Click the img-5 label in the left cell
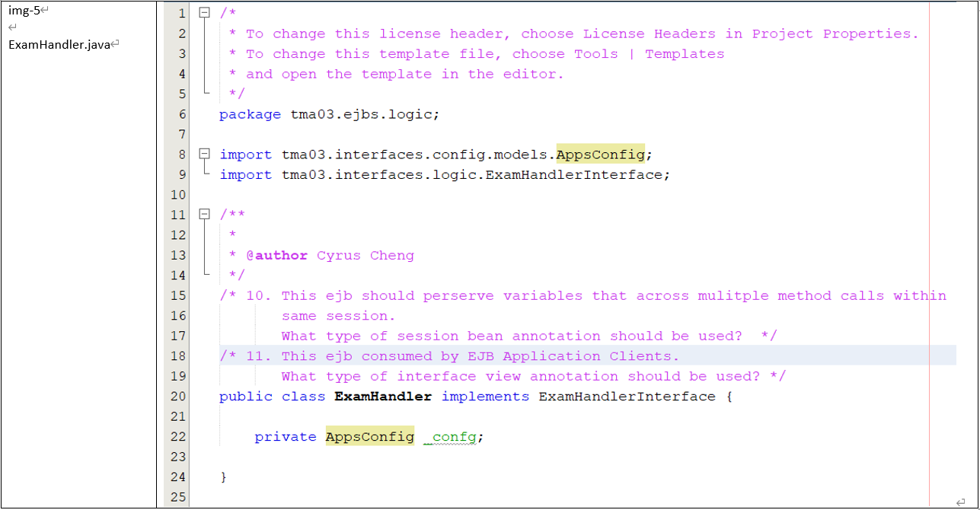 pos(24,11)
